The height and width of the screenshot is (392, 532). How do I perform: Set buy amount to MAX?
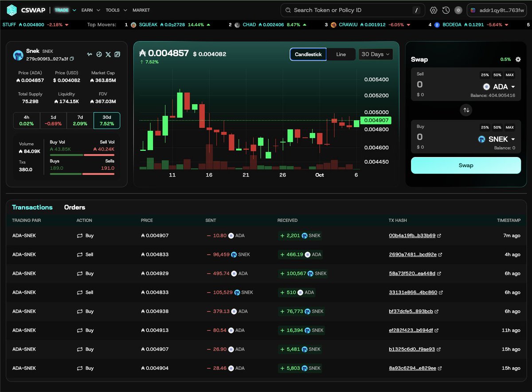[510, 127]
